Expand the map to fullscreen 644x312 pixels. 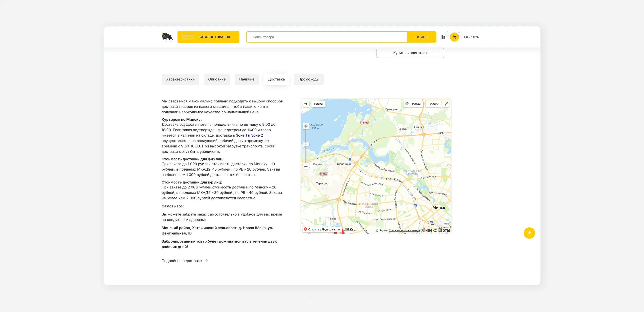point(446,104)
